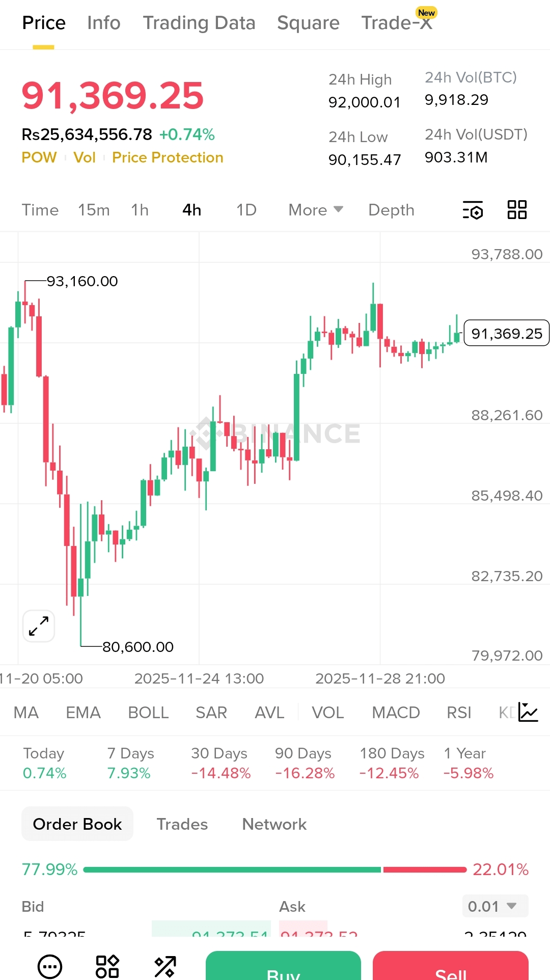
Task: Enable the BOLL indicator overlay
Action: [x=148, y=713]
